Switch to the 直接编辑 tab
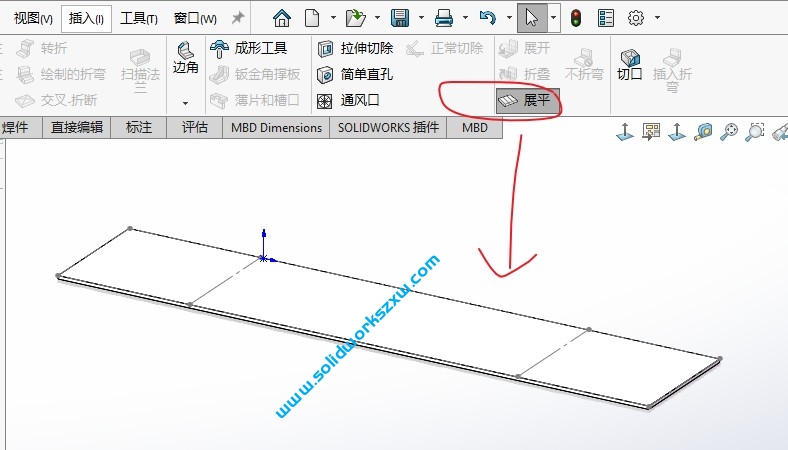Image resolution: width=788 pixels, height=450 pixels. (x=77, y=128)
